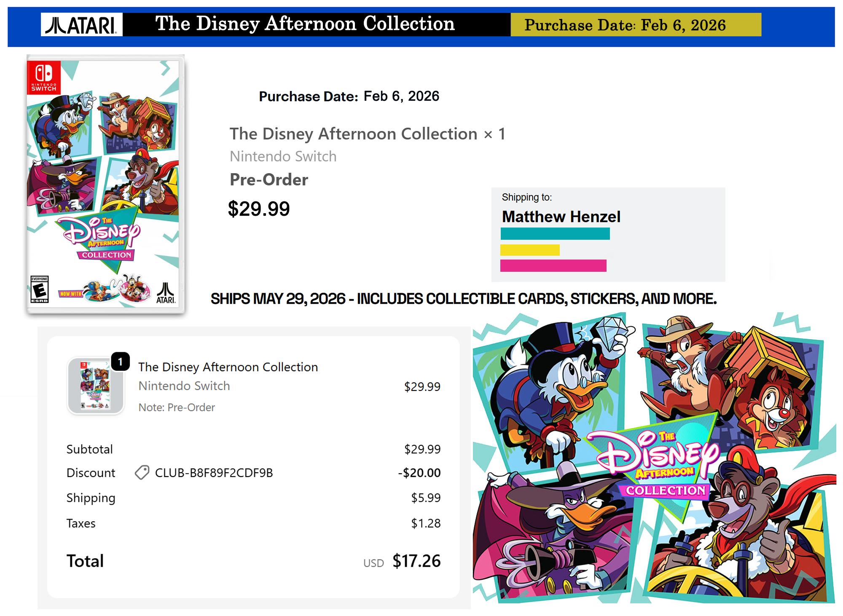
Task: Click the quantity badge on the order thumbnail
Action: tap(120, 362)
